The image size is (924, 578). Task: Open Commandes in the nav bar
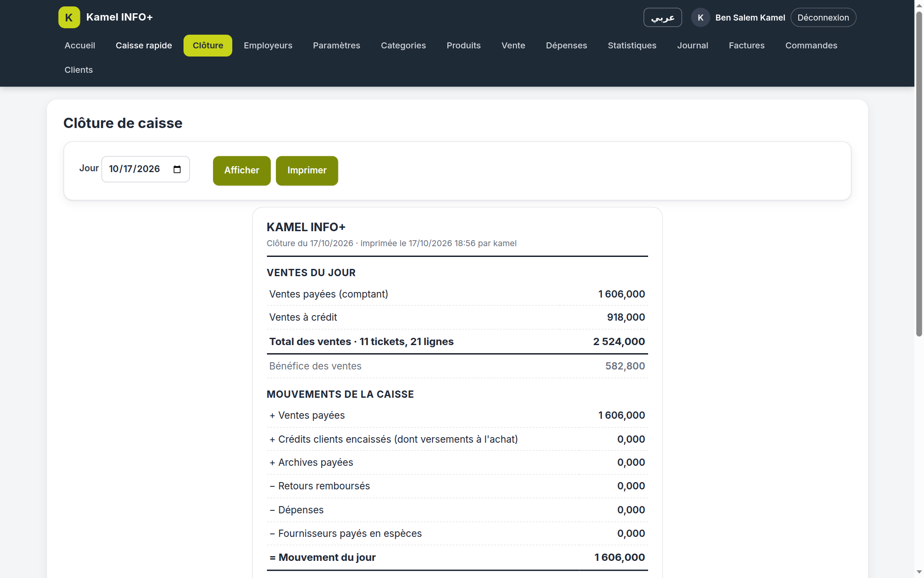[x=811, y=45]
